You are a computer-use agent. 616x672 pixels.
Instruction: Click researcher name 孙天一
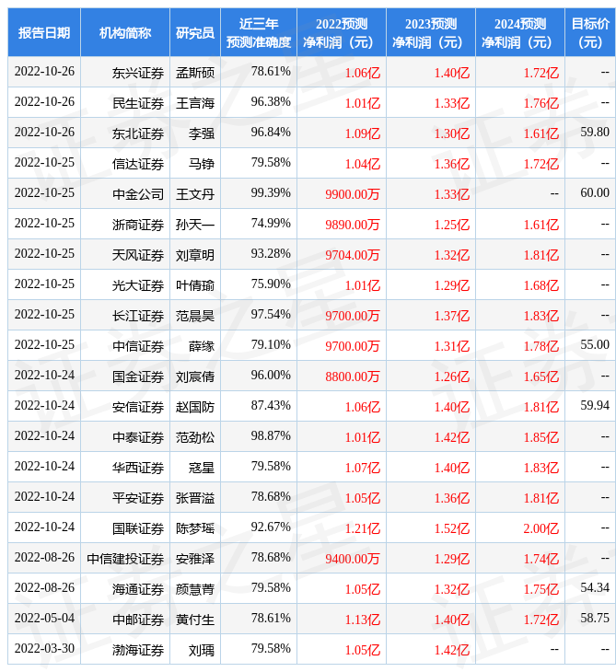(x=195, y=225)
